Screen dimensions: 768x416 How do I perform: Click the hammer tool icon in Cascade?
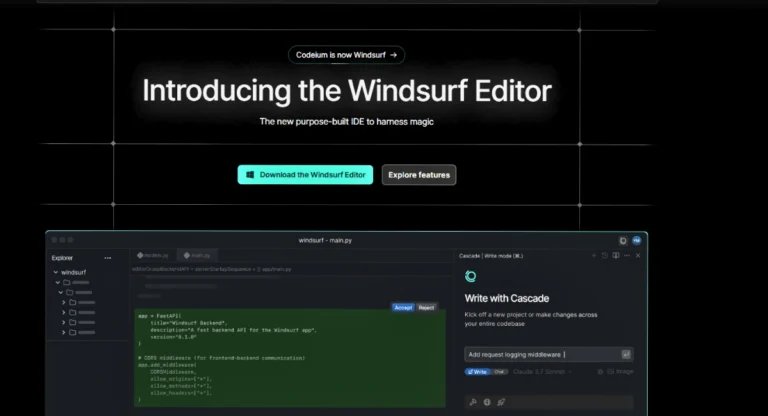[x=473, y=402]
